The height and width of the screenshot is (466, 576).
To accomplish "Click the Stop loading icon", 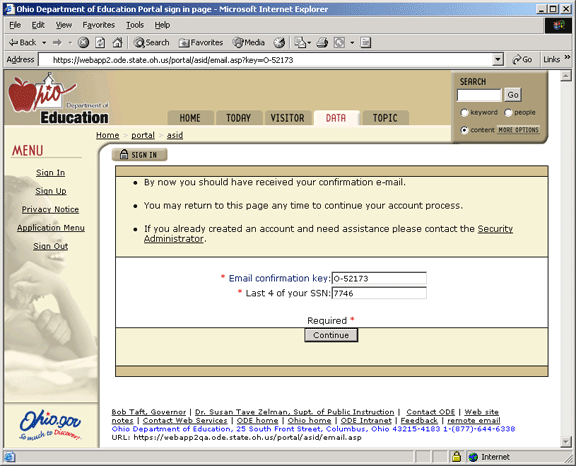I will [83, 43].
